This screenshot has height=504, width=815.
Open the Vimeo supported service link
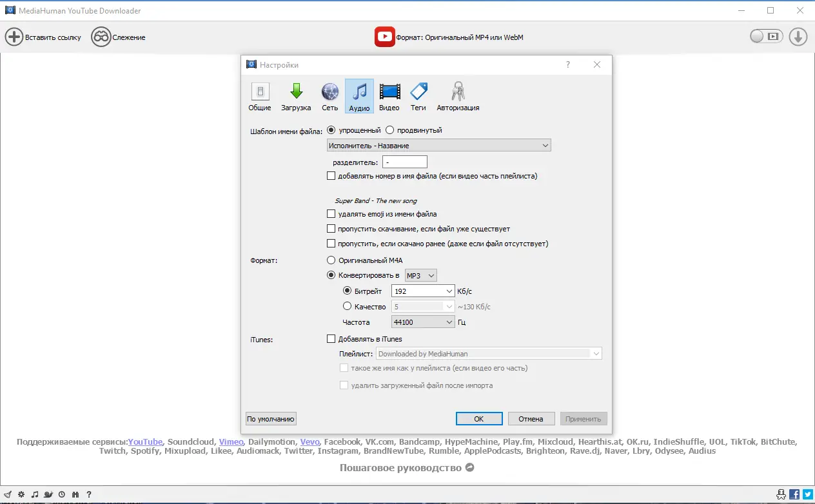(231, 442)
